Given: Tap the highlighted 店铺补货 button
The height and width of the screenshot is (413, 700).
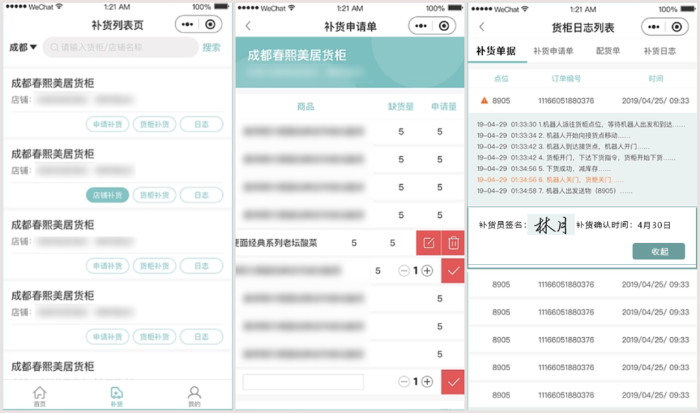Looking at the screenshot, I should [107, 195].
